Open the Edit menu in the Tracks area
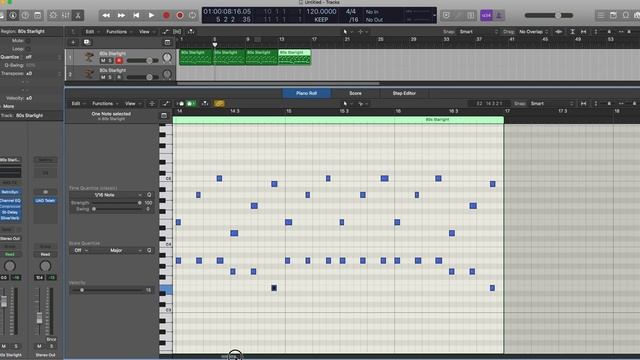 pos(91,32)
